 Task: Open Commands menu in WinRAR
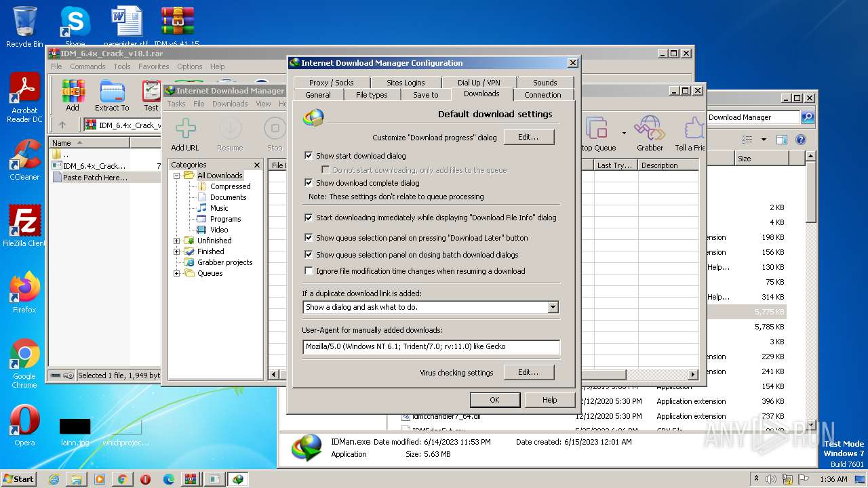pyautogui.click(x=87, y=66)
